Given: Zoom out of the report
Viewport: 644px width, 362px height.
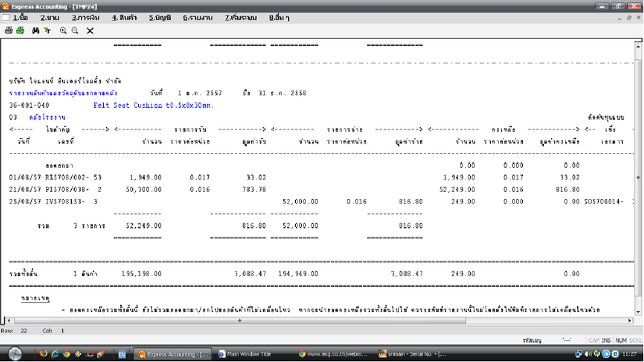Looking at the screenshot, I should (75, 30).
